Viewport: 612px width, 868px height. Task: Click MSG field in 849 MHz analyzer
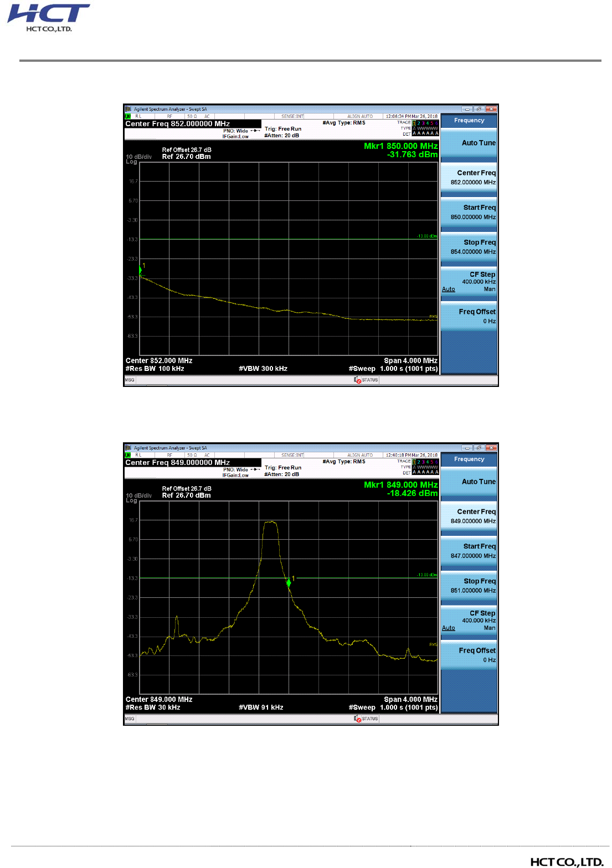point(130,719)
